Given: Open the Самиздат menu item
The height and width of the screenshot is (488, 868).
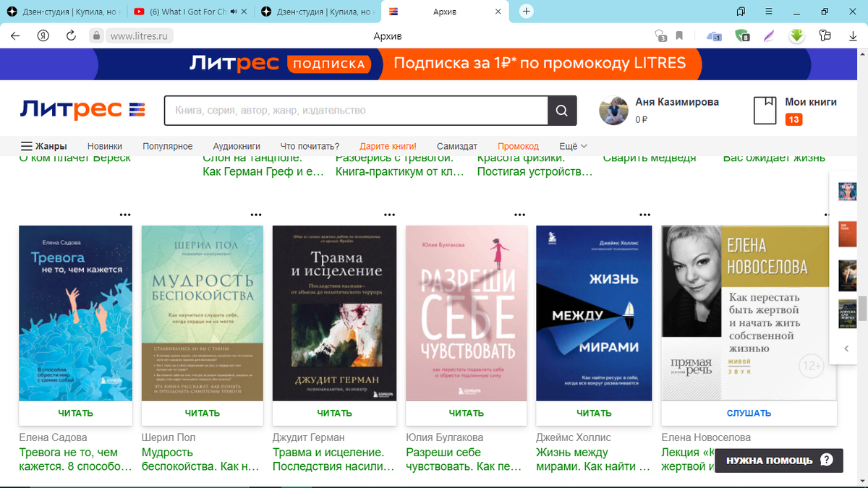Looking at the screenshot, I should (457, 146).
